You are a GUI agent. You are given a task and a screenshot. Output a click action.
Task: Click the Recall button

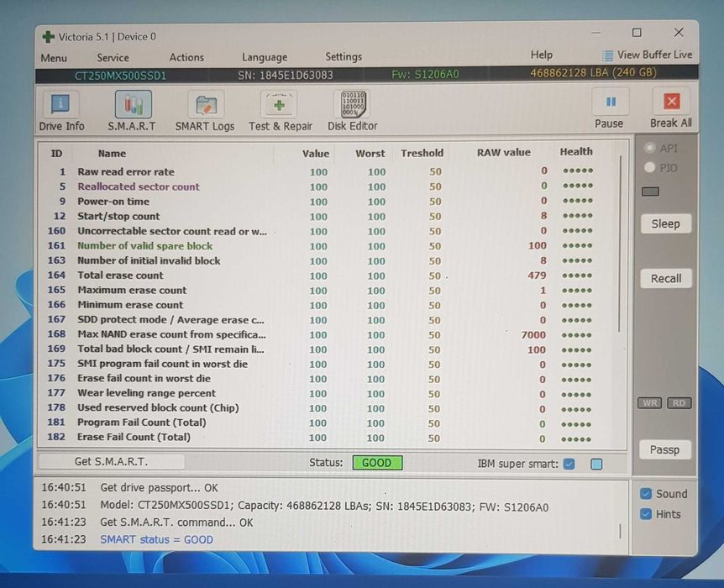pos(666,279)
